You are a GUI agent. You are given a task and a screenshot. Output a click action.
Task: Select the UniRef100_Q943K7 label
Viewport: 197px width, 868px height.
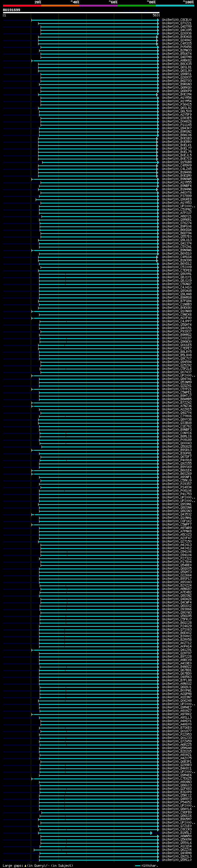point(177,128)
